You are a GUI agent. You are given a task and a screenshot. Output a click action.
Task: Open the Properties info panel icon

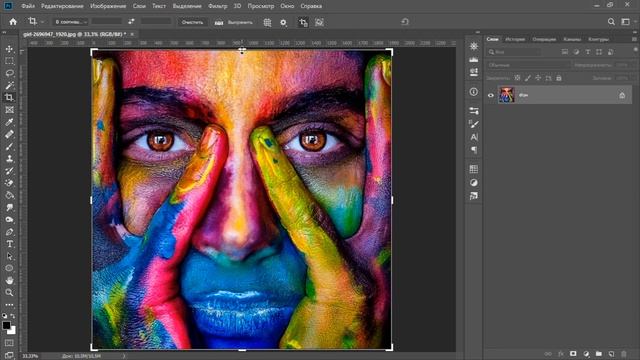click(474, 92)
